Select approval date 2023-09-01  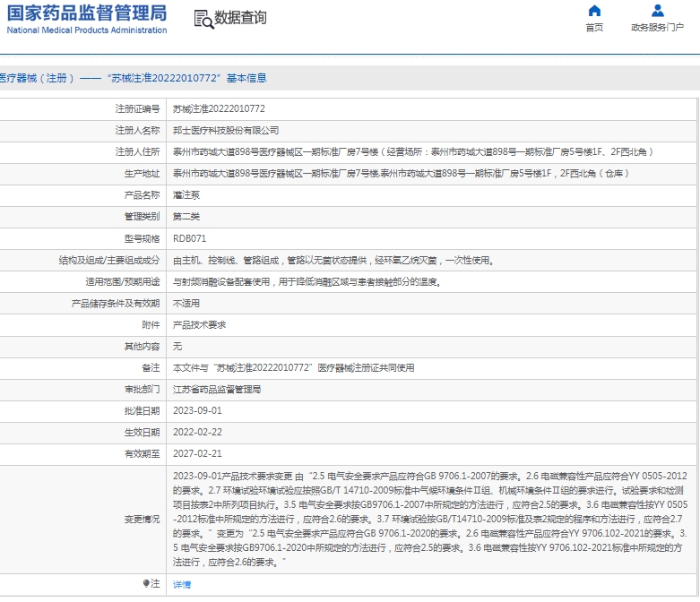pyautogui.click(x=197, y=410)
